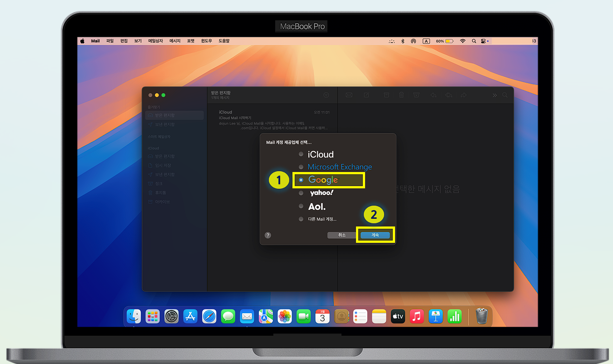
Task: Click the filter icon in message list header
Action: point(326,95)
